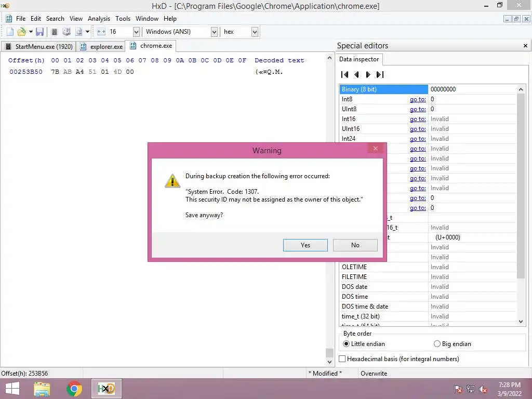Image resolution: width=532 pixels, height=399 pixels.
Task: Click the 7:28 PM taskbar clock
Action: [509, 385]
